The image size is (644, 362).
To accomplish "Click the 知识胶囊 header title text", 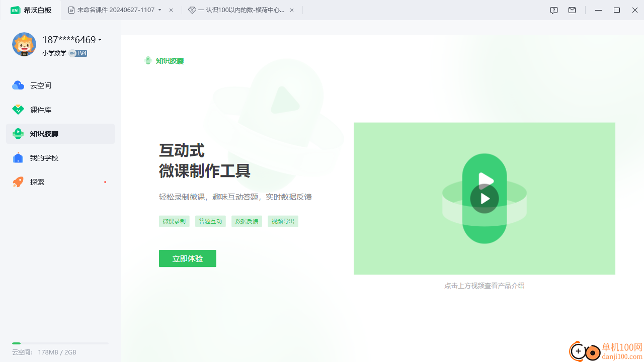I will [x=170, y=61].
